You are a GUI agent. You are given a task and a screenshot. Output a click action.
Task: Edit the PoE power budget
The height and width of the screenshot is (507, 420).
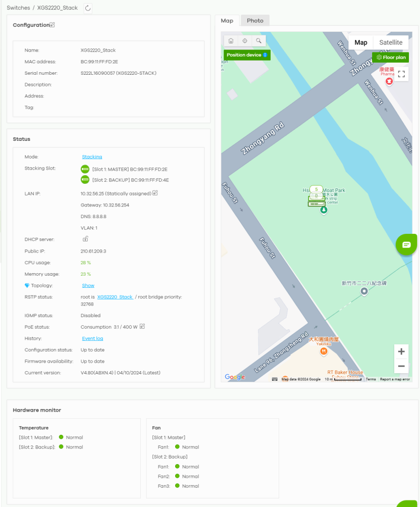point(142,327)
